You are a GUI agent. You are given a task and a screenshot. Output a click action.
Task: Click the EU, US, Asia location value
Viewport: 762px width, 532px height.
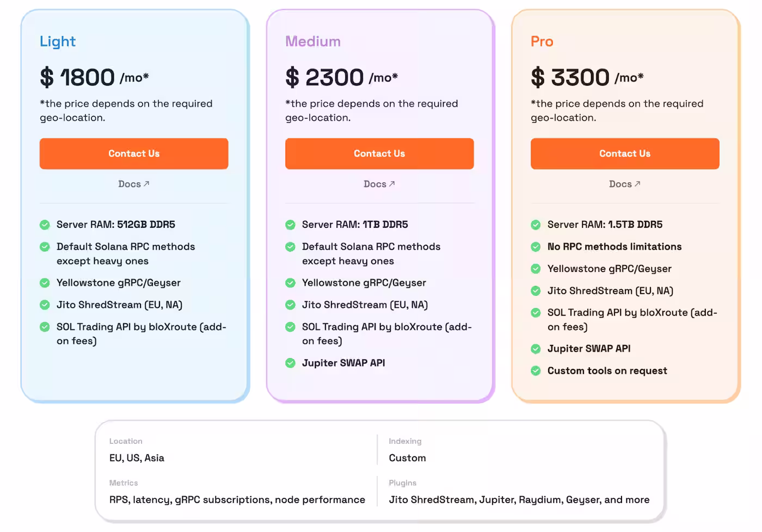[137, 458]
